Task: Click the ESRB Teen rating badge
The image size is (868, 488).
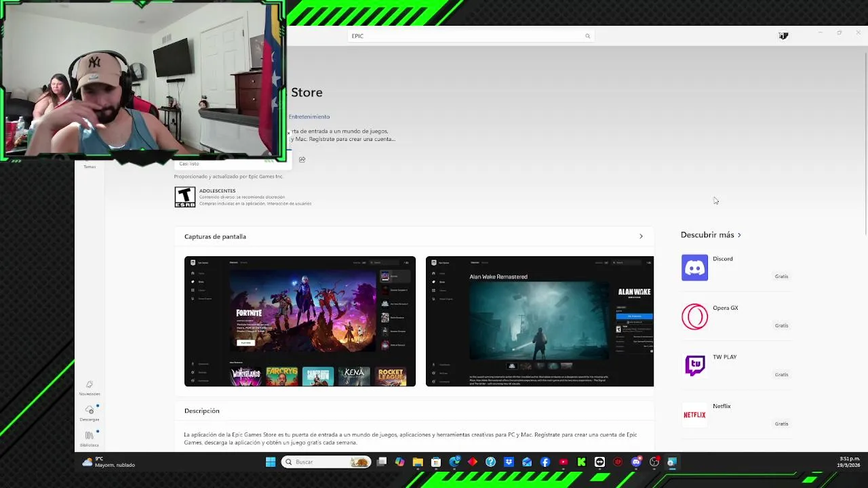Action: click(x=185, y=197)
